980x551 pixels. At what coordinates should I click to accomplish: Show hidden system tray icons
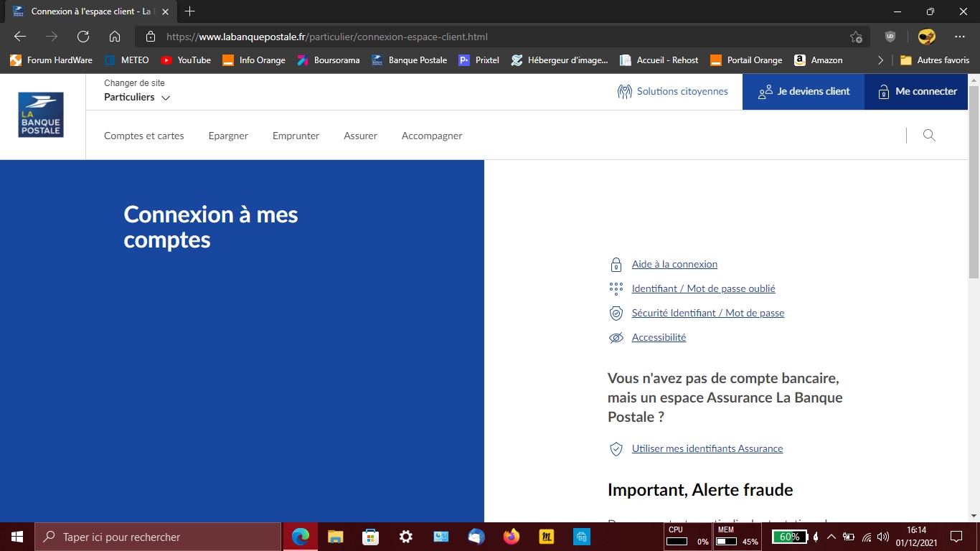(x=831, y=537)
